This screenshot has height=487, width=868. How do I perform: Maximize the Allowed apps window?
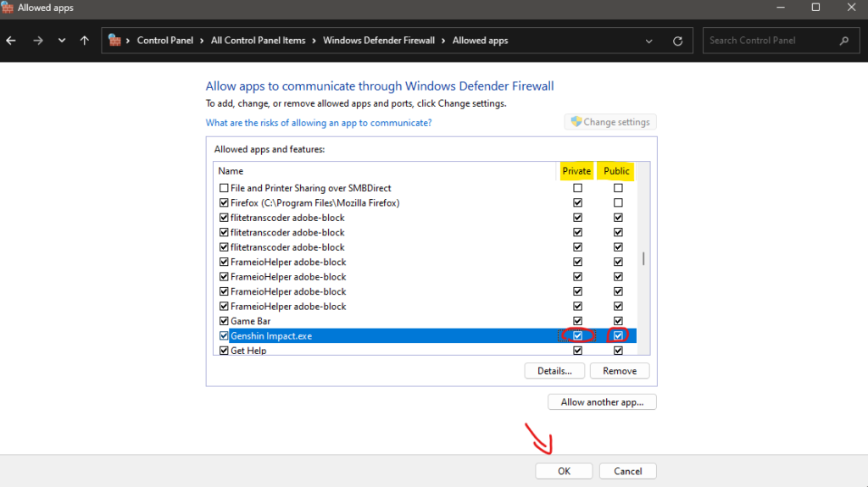(815, 8)
